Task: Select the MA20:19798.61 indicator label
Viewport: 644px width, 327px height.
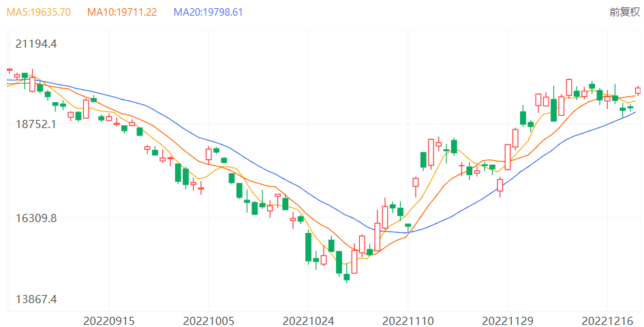Action: (209, 12)
